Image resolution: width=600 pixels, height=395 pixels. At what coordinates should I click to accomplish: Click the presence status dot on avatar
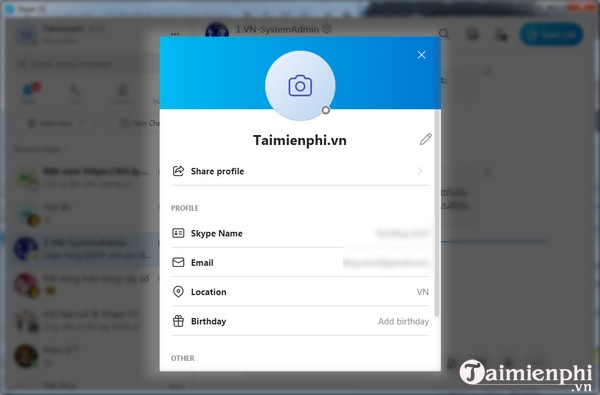325,110
